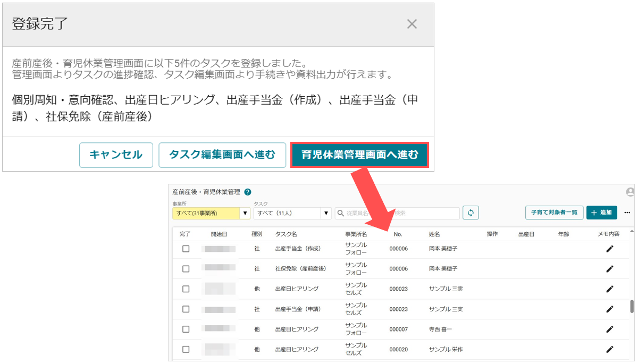This screenshot has width=638, height=364.
Task: Open help icon beside 産前産後・育児休業管理
Action: click(x=248, y=192)
